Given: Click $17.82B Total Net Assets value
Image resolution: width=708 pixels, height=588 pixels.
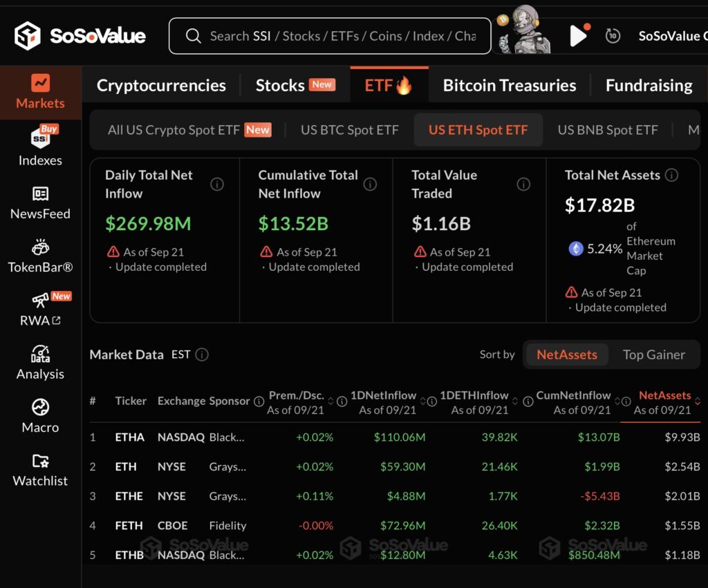Looking at the screenshot, I should point(599,205).
